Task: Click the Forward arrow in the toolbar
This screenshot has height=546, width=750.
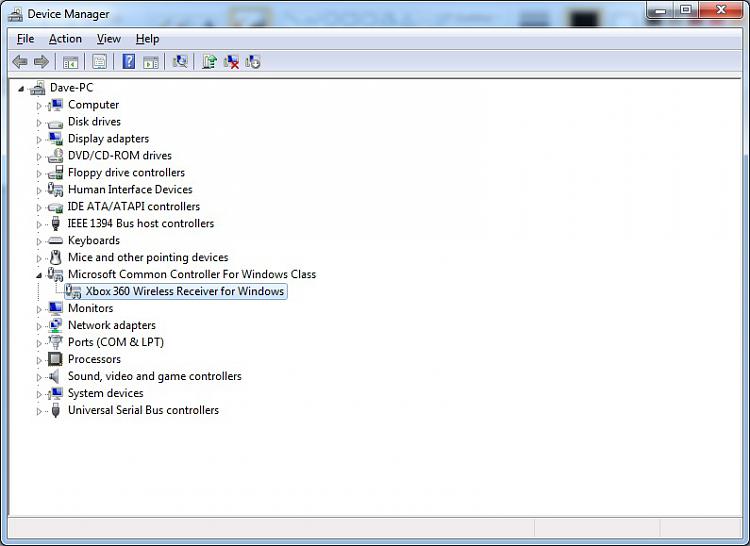Action: pos(42,62)
